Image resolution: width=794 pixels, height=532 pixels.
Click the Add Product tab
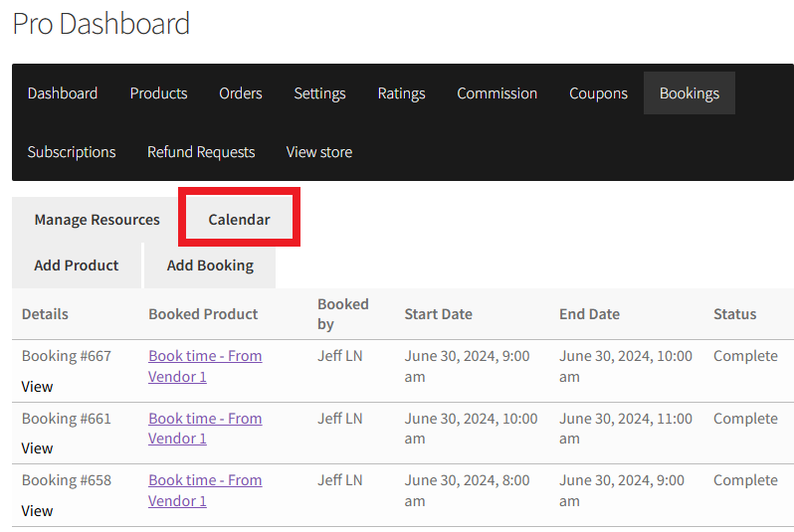(77, 266)
